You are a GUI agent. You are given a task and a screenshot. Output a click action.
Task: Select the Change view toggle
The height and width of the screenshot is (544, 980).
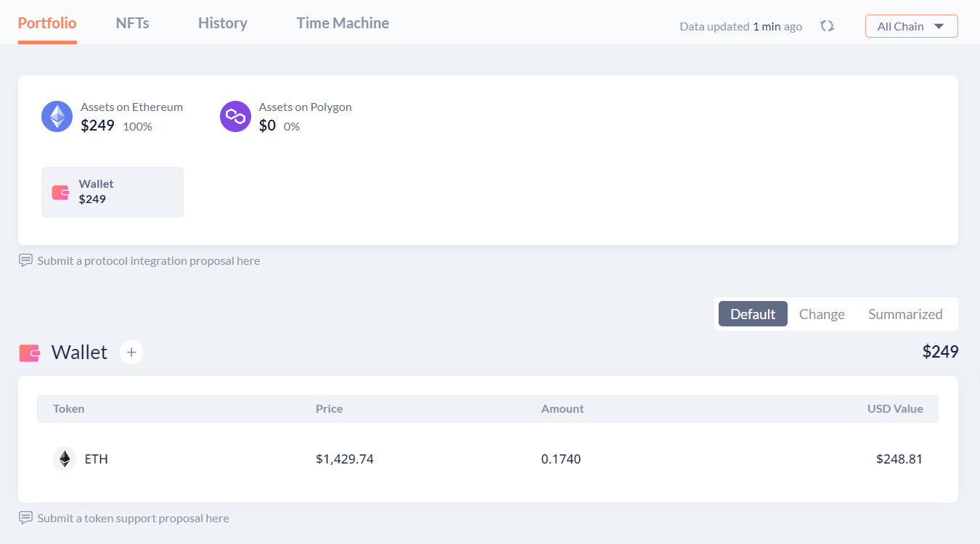[822, 314]
